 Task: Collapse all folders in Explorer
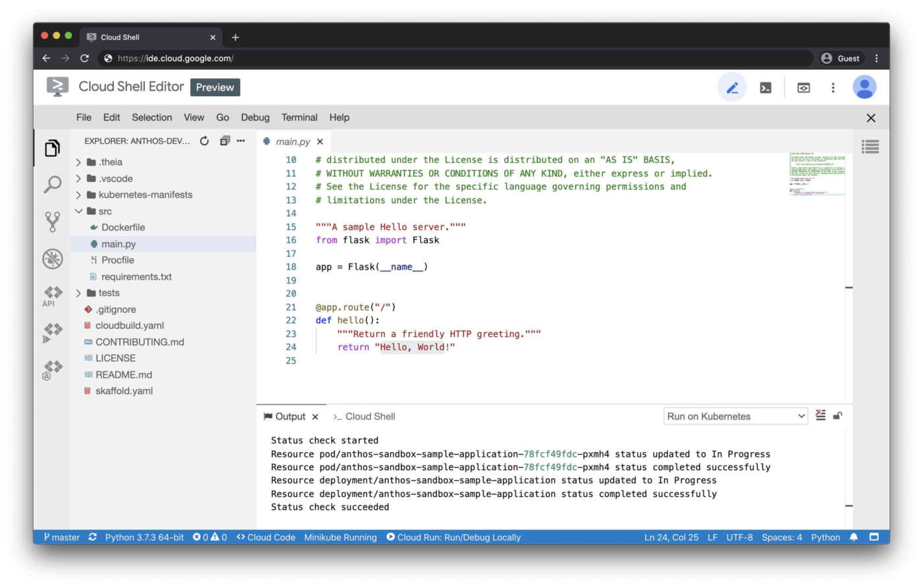(x=225, y=141)
